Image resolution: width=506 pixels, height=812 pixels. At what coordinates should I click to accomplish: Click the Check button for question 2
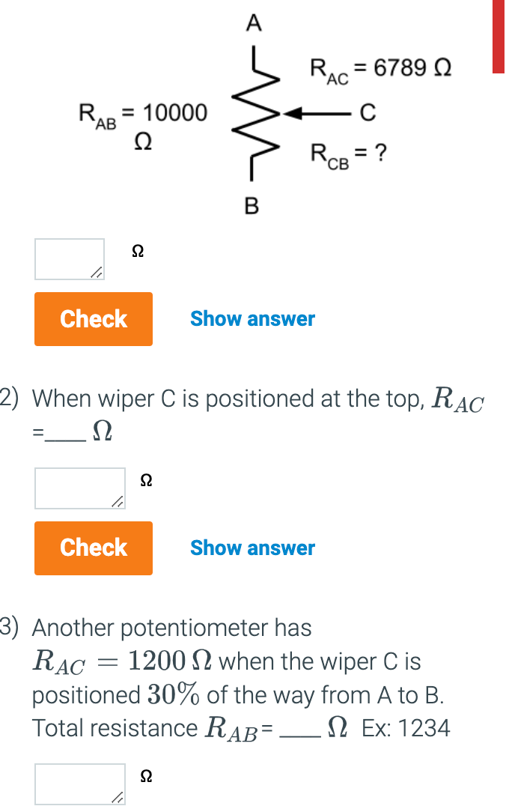[93, 548]
